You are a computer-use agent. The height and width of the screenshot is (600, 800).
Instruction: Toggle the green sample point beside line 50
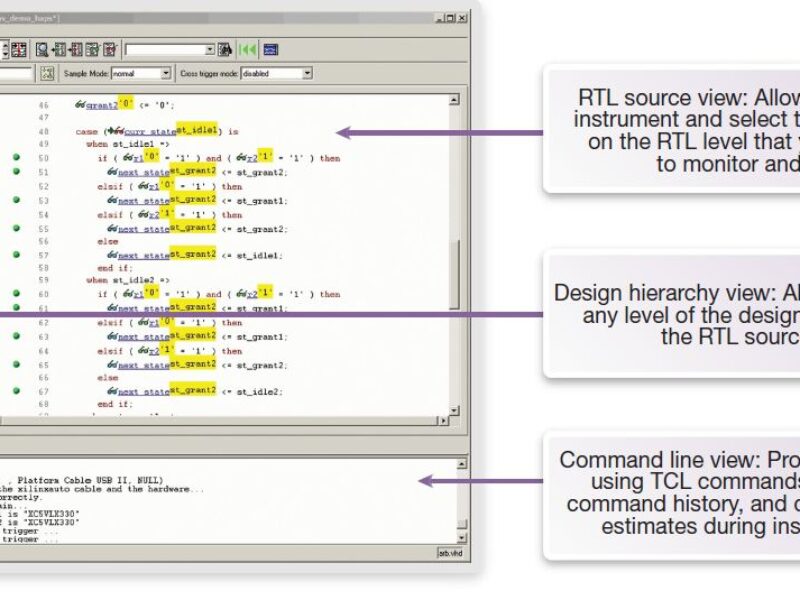tap(14, 157)
